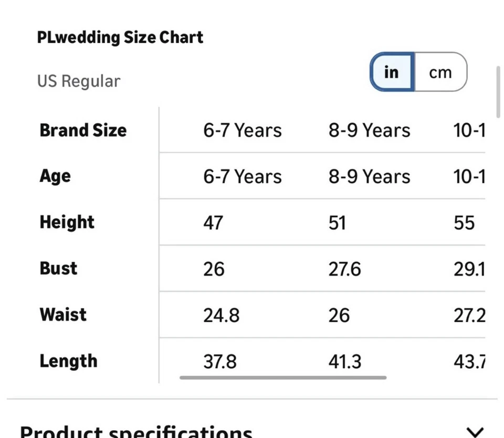Click the 8-9 Years cell in Brand Size row
Image resolution: width=504 pixels, height=438 pixels.
[x=370, y=130]
